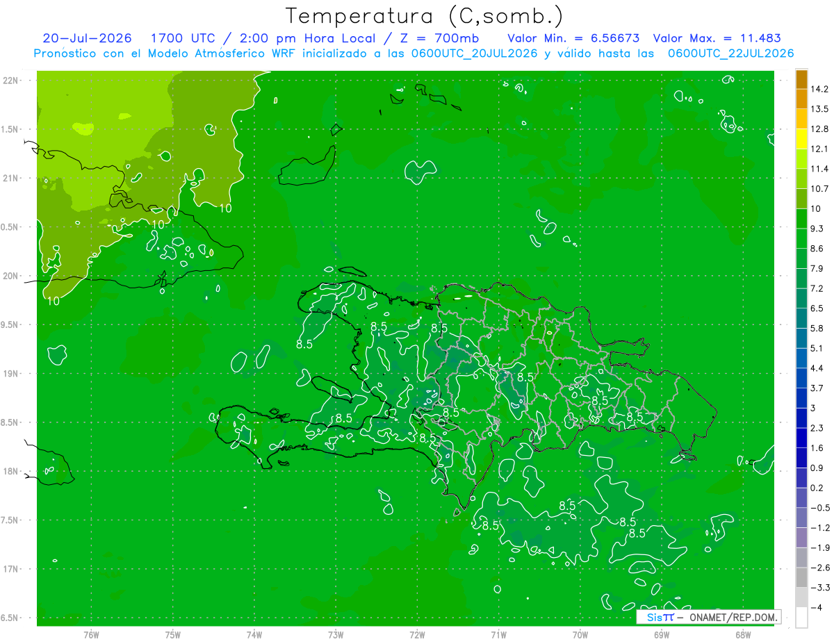Click the 4.4 value on the color scale
The height and width of the screenshot is (644, 834).
click(817, 368)
